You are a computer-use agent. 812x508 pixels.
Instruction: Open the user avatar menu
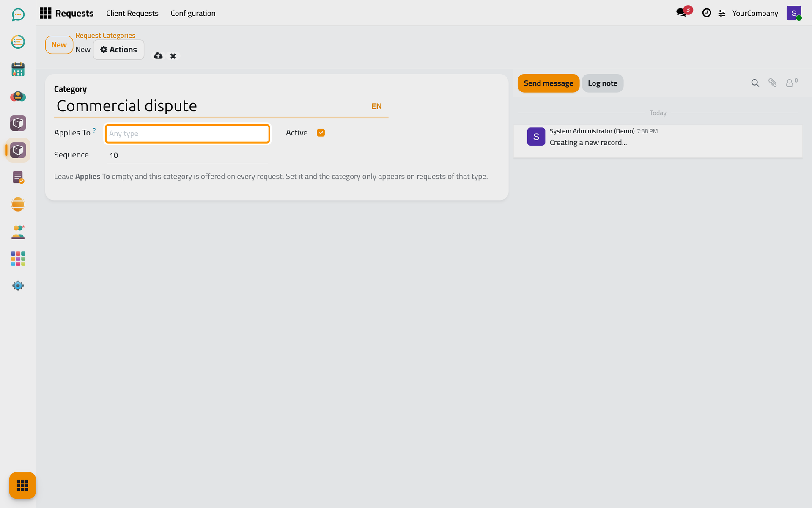pyautogui.click(x=794, y=13)
